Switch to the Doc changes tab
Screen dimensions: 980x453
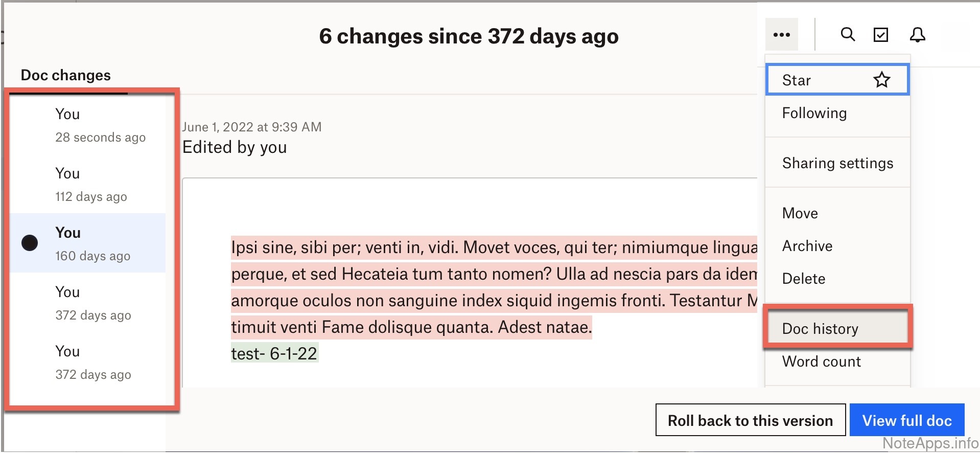pos(66,75)
